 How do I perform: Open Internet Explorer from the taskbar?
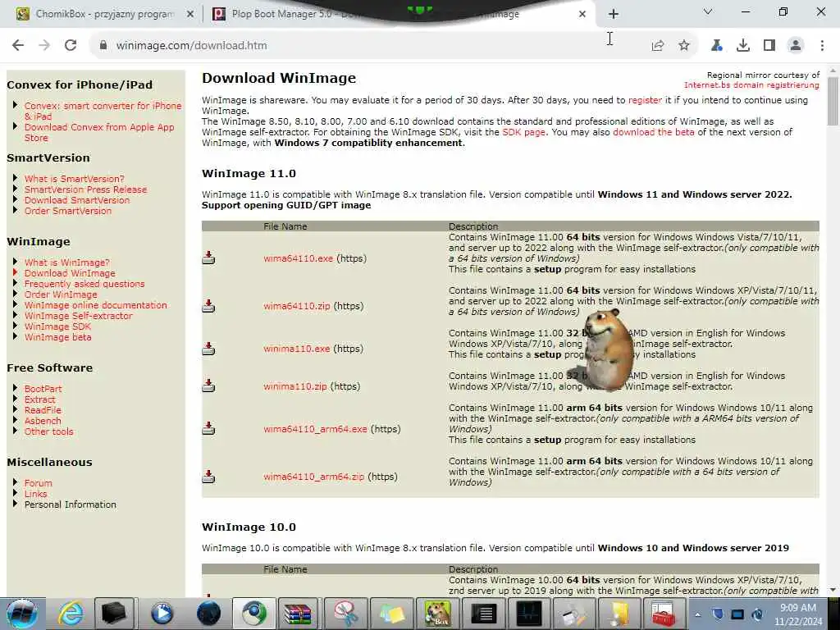pos(71,614)
